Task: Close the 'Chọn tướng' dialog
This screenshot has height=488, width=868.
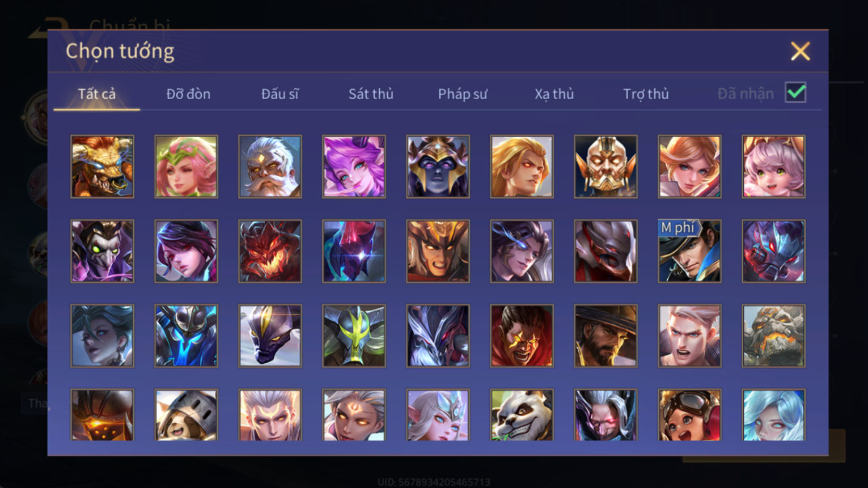Action: point(800,52)
